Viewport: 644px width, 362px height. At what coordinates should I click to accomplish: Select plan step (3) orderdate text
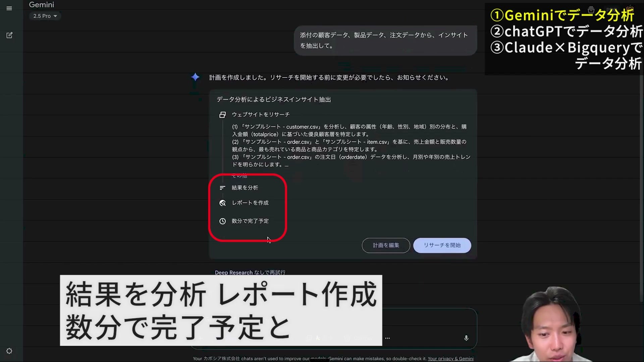[x=351, y=161]
